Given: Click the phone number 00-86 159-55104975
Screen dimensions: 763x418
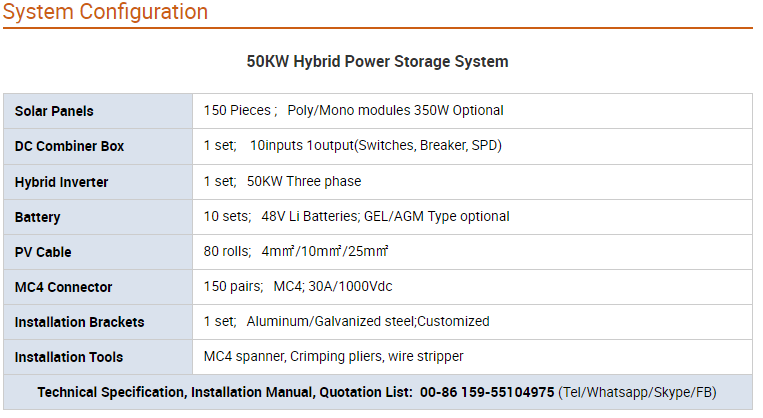Looking at the screenshot, I should click(x=487, y=393).
